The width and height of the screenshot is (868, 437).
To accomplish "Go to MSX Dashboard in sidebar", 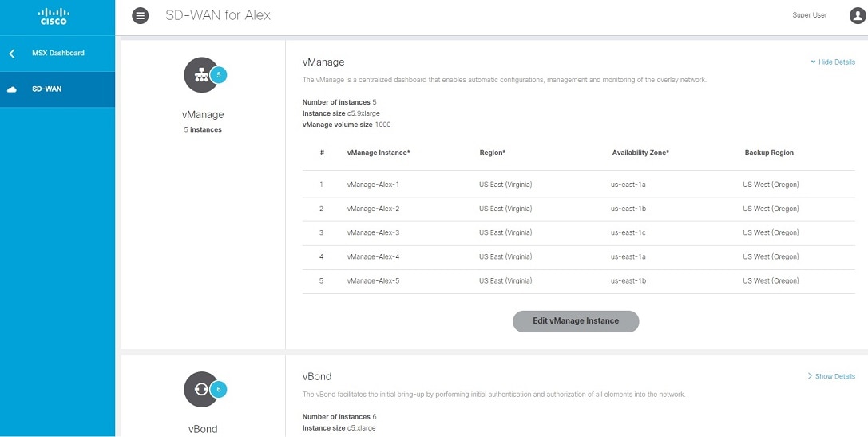I will click(58, 54).
